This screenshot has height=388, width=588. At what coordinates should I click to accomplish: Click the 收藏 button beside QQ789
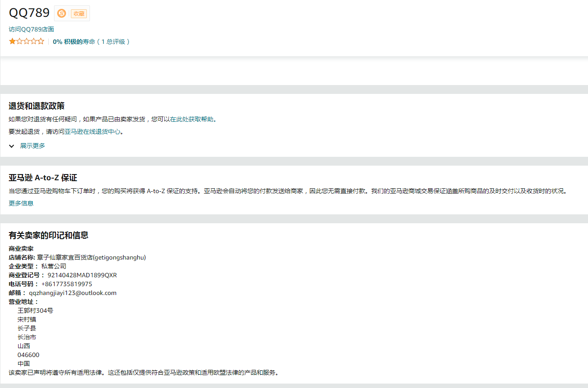coord(79,13)
